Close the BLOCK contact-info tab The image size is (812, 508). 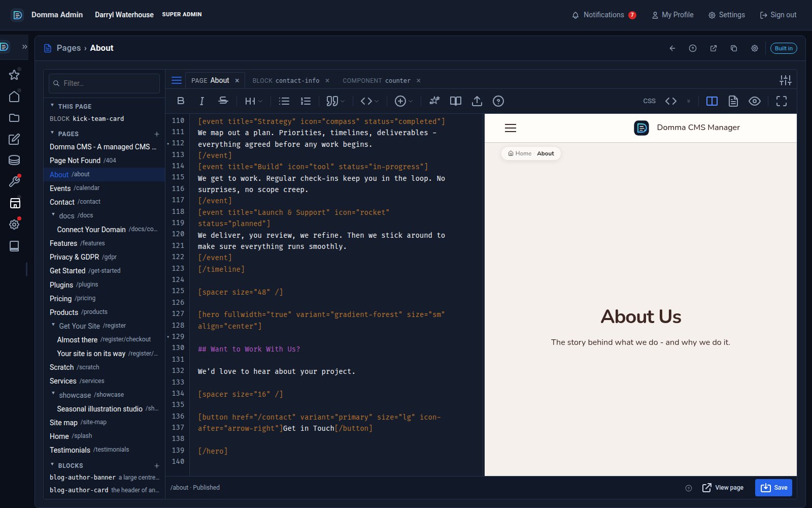click(327, 80)
